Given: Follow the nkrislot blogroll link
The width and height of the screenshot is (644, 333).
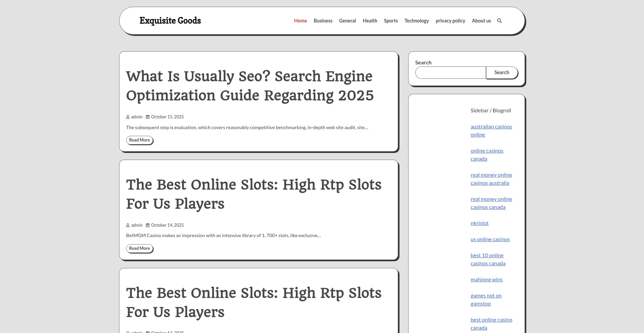Looking at the screenshot, I should [x=479, y=223].
